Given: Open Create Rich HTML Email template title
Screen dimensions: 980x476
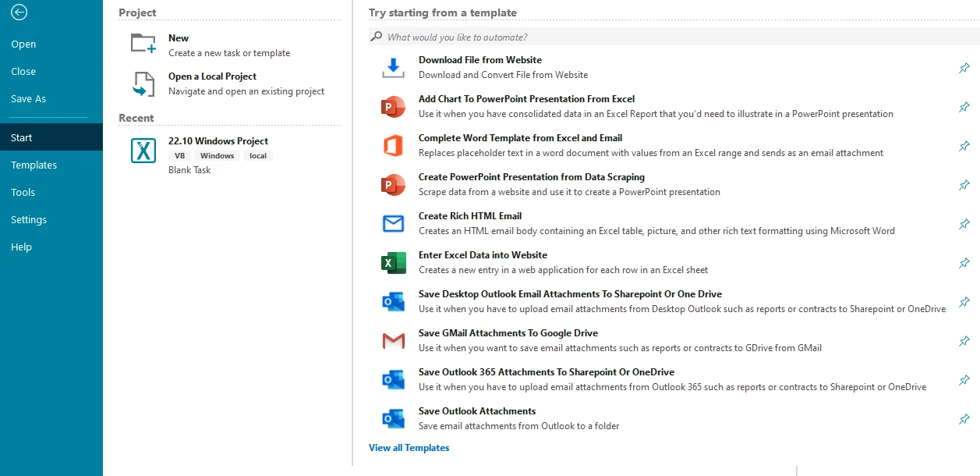Looking at the screenshot, I should click(x=470, y=215).
